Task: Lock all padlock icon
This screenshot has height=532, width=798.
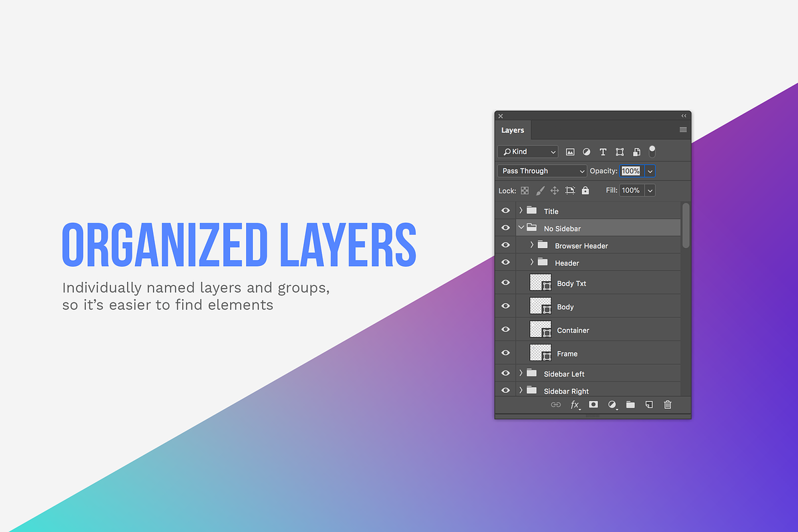Action: pyautogui.click(x=585, y=190)
